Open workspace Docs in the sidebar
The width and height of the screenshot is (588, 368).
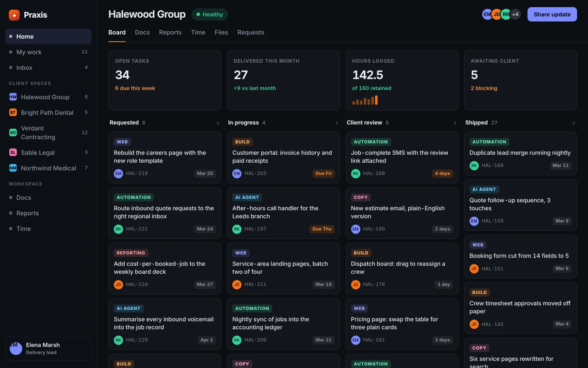48,198
